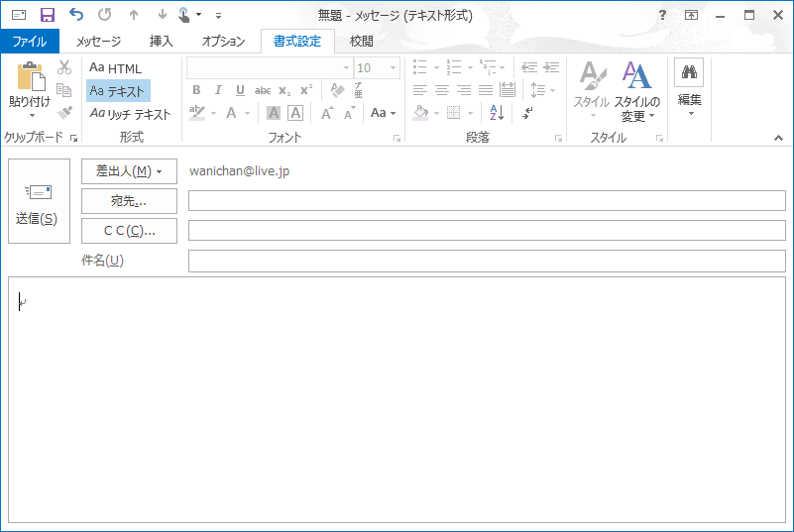Click the Borders grid button
The height and width of the screenshot is (532, 794).
454,112
